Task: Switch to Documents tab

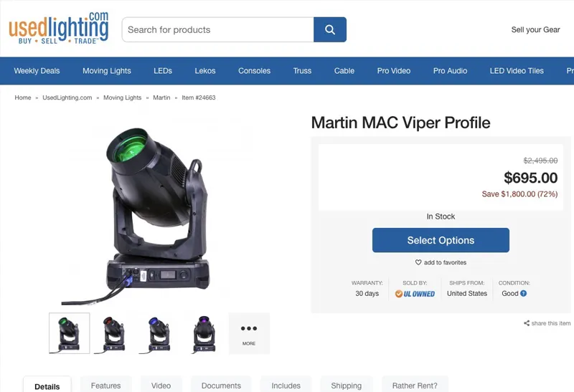Action: point(221,386)
